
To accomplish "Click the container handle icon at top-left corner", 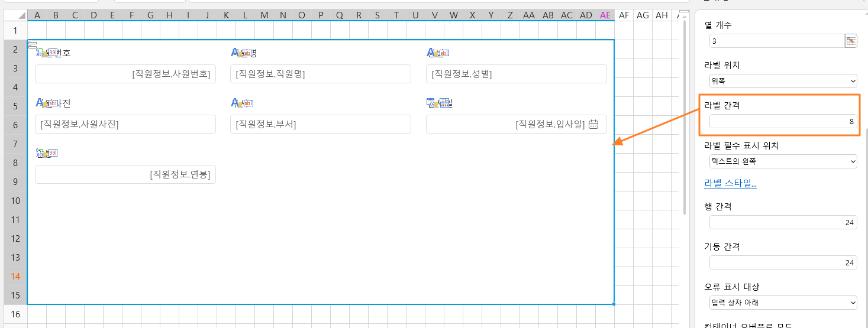I will (x=33, y=44).
